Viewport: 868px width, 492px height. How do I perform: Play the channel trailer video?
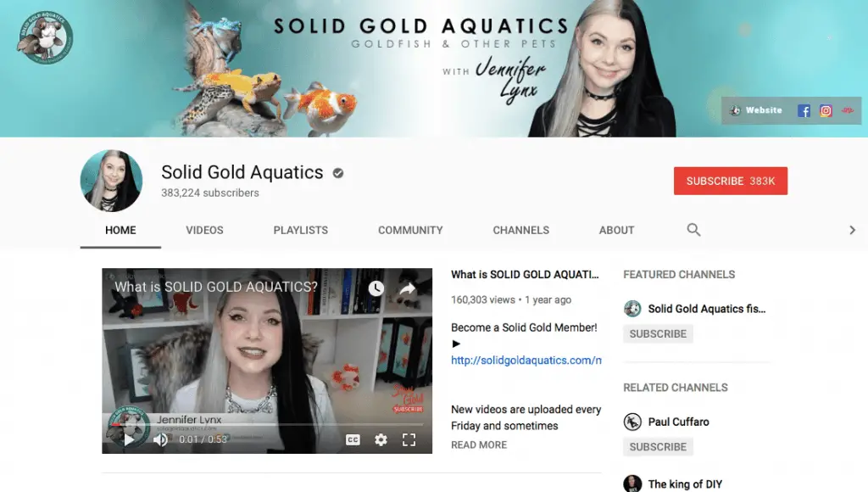(129, 440)
